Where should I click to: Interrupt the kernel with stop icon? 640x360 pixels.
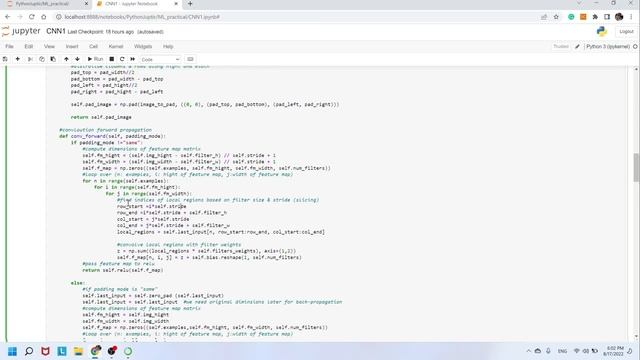pos(112,59)
